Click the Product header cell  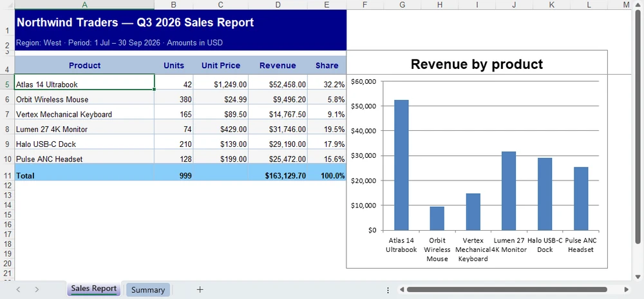point(84,65)
